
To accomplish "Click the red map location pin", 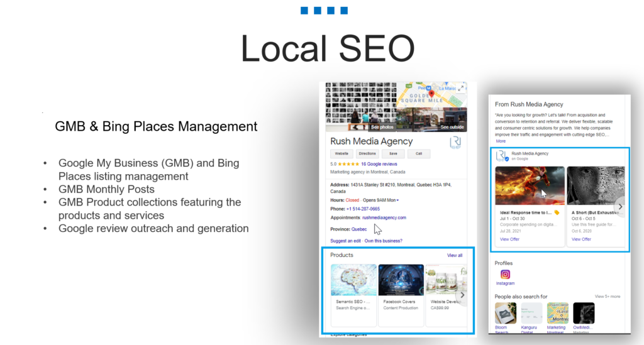I will tap(431, 94).
